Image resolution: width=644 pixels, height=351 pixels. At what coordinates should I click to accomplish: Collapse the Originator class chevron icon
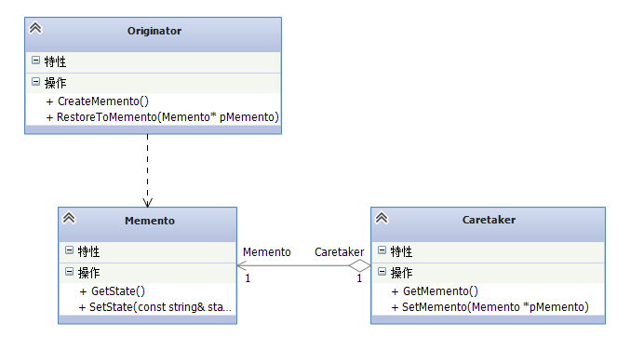click(35, 28)
